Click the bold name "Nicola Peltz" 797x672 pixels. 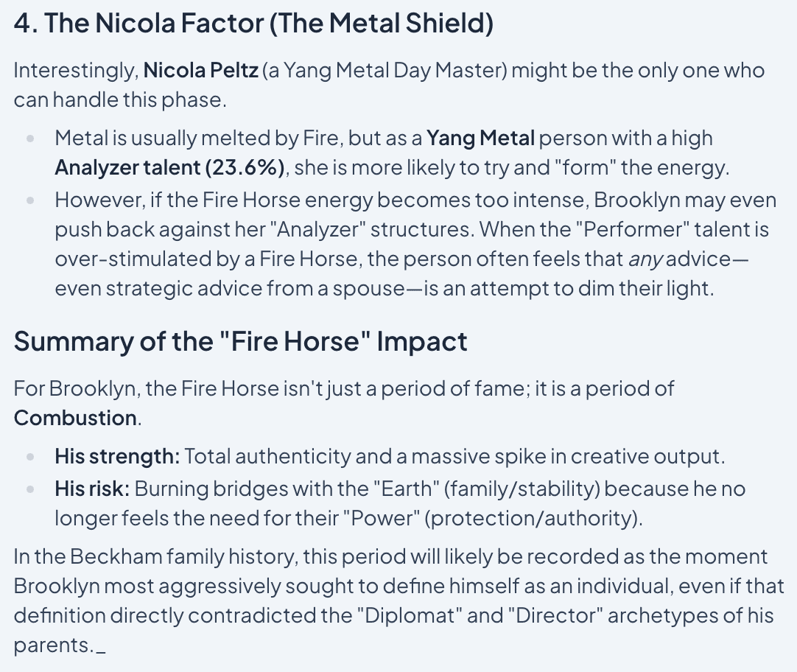[198, 71]
